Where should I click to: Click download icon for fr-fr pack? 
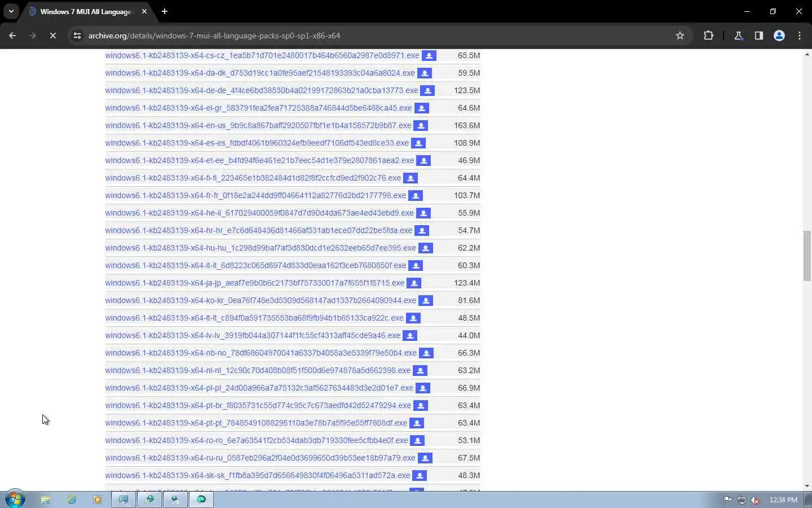pos(416,196)
